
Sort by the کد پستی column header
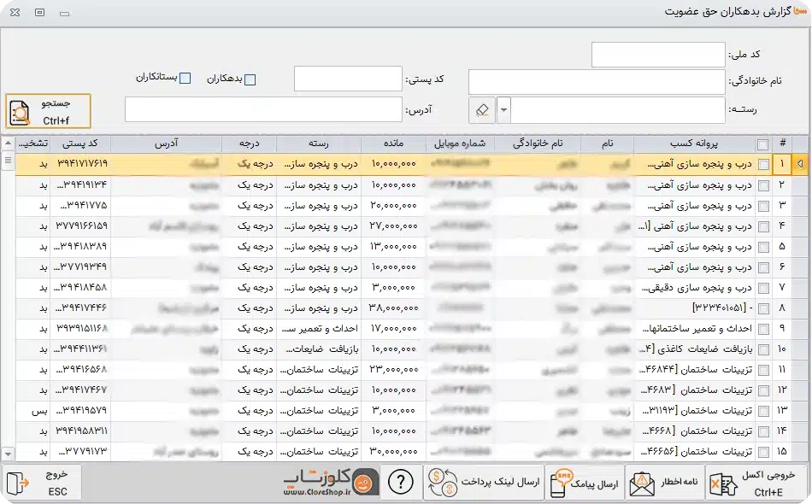(x=79, y=144)
